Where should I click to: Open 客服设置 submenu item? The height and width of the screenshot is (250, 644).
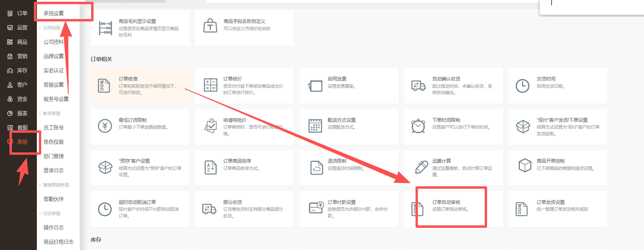pos(54,85)
